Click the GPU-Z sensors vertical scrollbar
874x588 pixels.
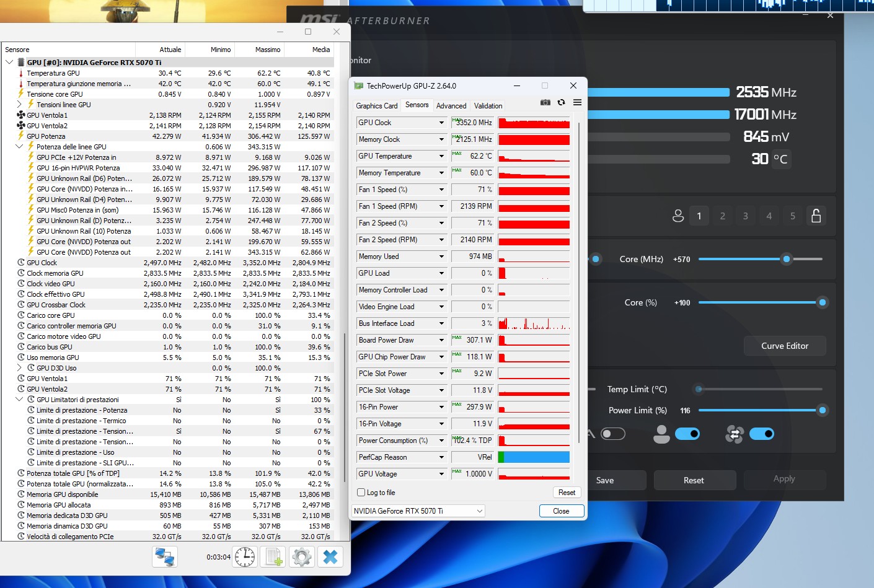579,282
